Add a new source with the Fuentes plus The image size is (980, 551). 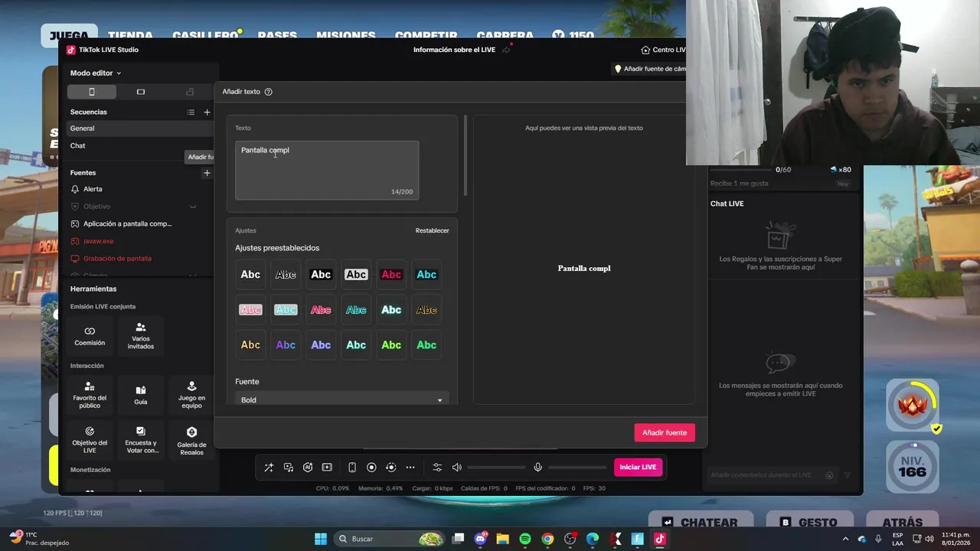[207, 173]
